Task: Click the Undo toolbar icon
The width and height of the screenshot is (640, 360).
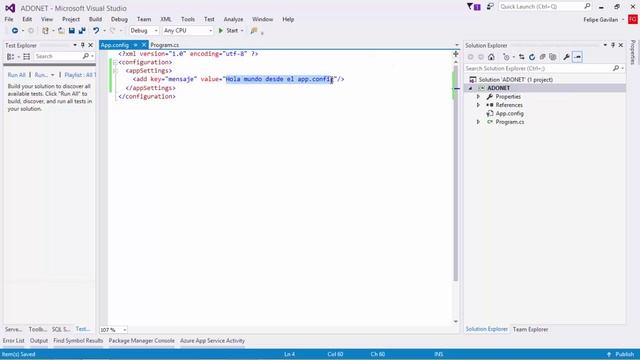Action: (x=96, y=31)
